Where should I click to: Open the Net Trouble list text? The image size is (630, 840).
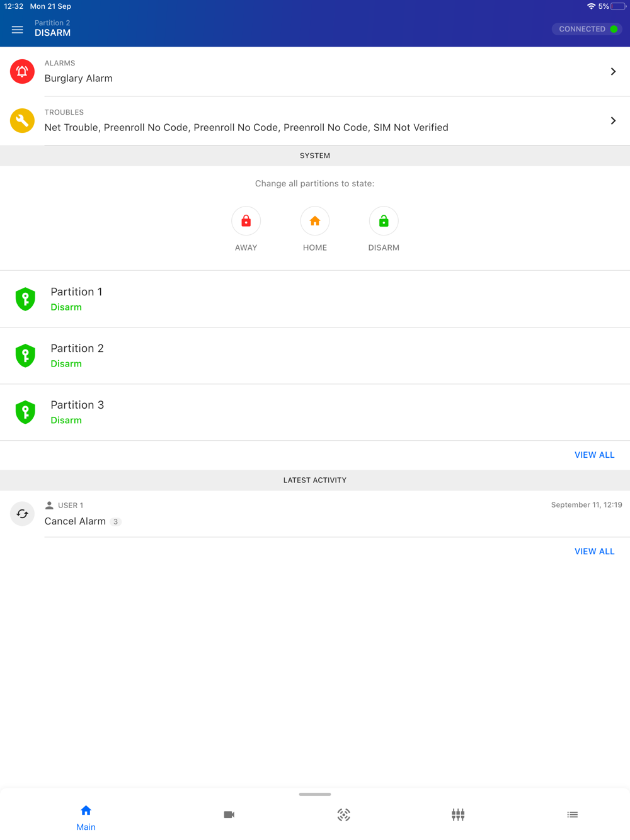click(246, 127)
